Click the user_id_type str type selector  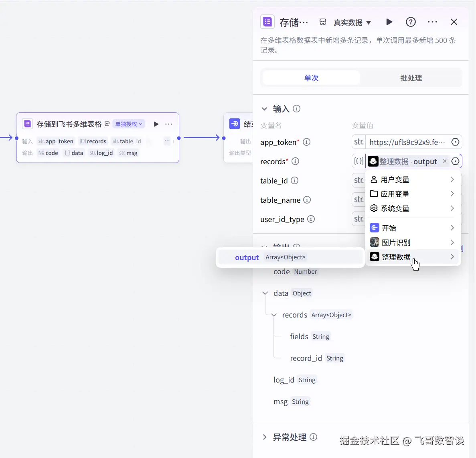[x=359, y=218]
